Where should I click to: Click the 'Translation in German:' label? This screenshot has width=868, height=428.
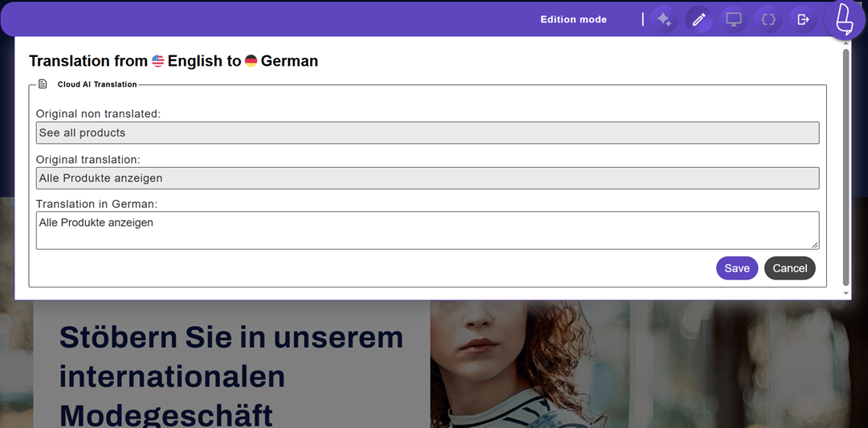point(97,204)
